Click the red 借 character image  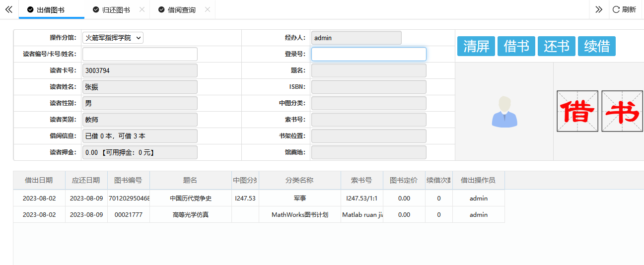tap(577, 111)
